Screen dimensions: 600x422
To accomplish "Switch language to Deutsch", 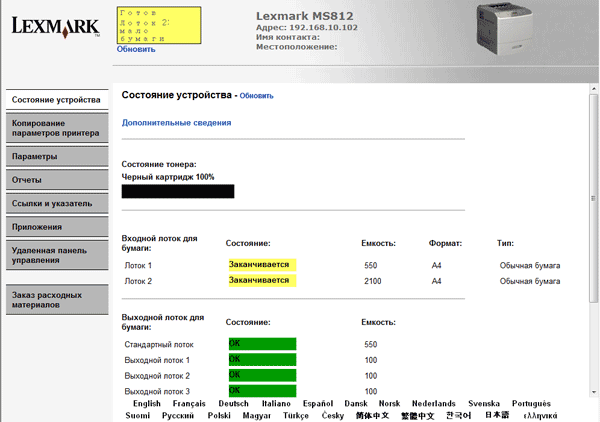I will click(x=233, y=404).
